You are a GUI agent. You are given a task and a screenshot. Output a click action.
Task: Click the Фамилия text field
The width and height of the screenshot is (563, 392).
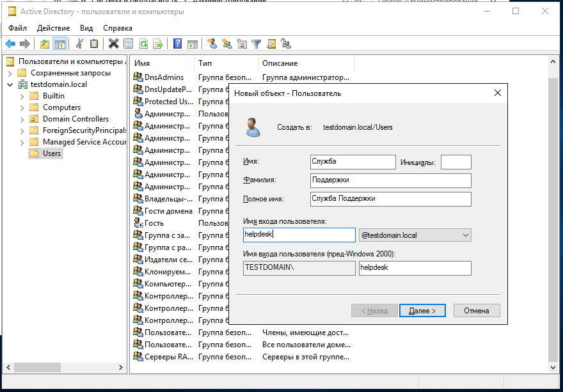point(390,180)
